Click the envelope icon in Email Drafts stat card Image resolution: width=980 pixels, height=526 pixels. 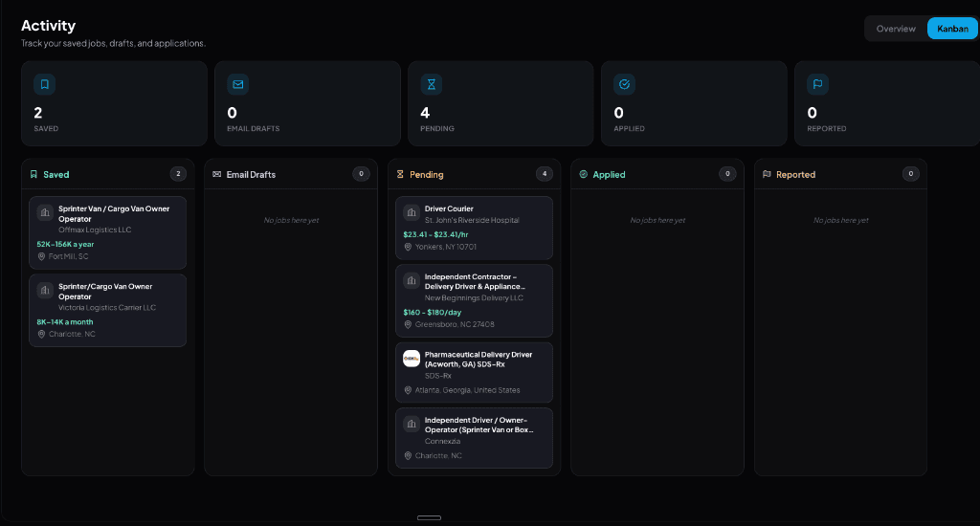238,84
